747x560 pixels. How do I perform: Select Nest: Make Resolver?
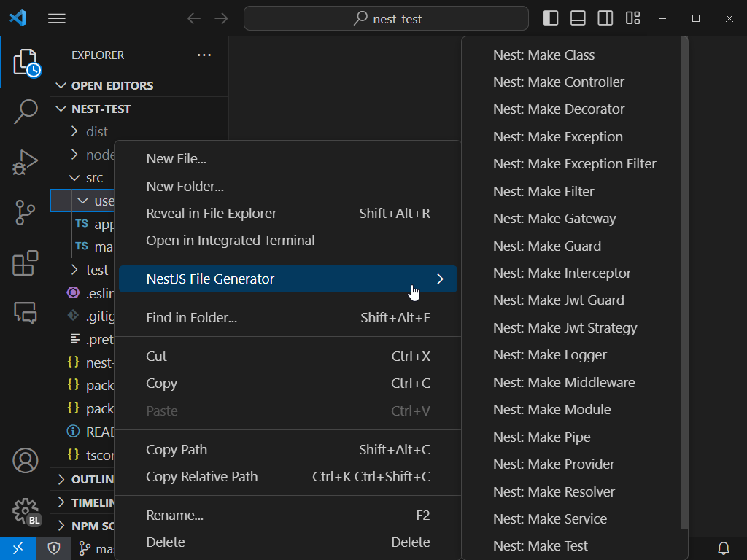(573, 492)
